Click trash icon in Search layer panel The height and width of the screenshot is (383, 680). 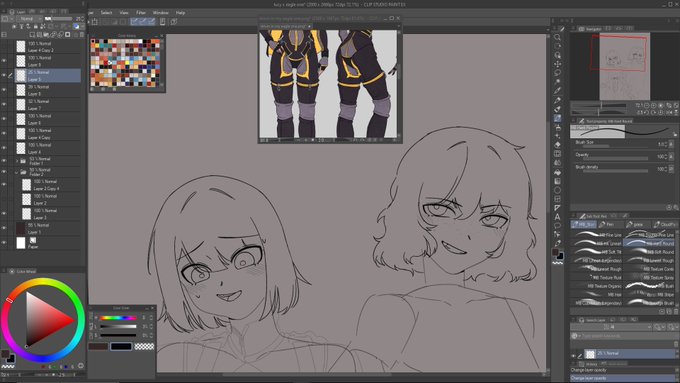tap(676, 344)
